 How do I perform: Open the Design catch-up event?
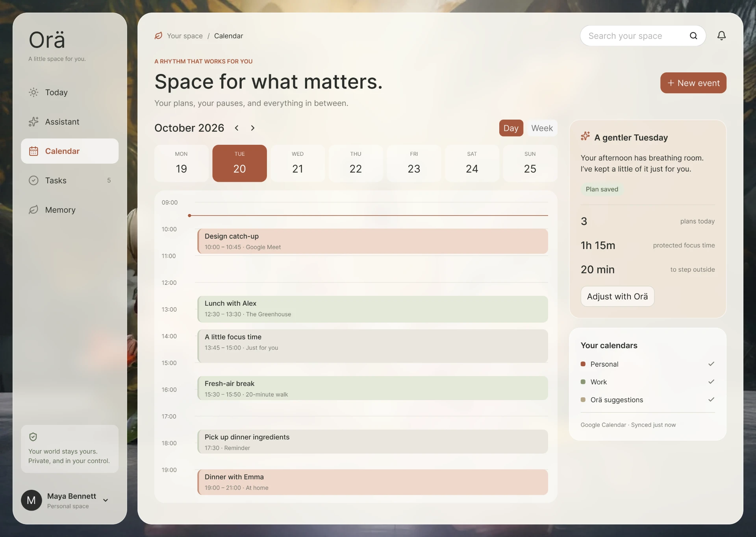372,241
